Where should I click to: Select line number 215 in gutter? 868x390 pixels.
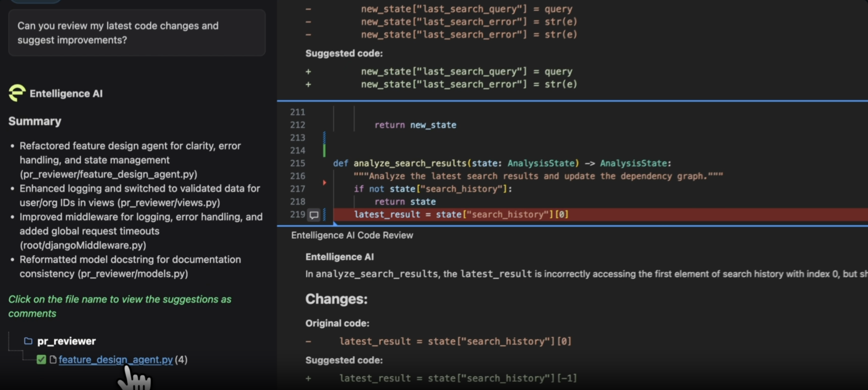[x=297, y=163]
